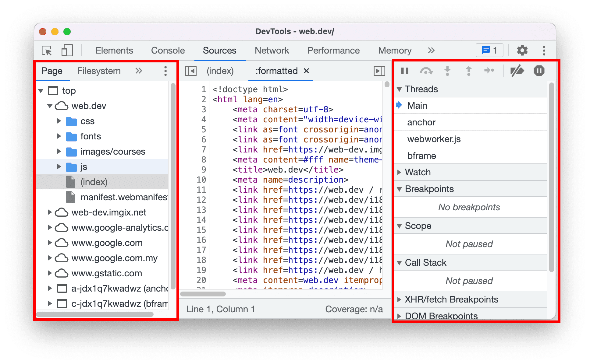Select the Sources tab
Image resolution: width=590 pixels, height=364 pixels.
(x=219, y=51)
